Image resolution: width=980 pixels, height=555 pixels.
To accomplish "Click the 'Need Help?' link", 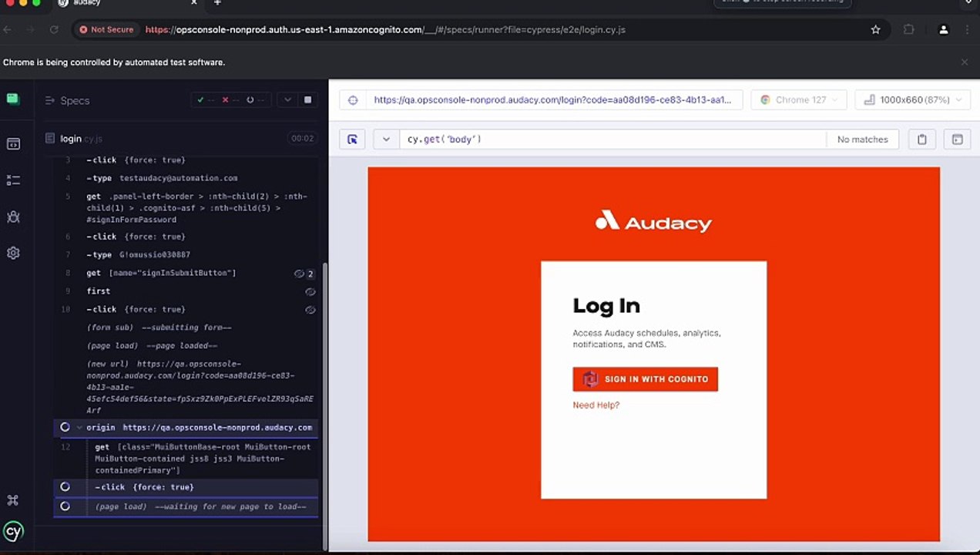I will [x=596, y=405].
